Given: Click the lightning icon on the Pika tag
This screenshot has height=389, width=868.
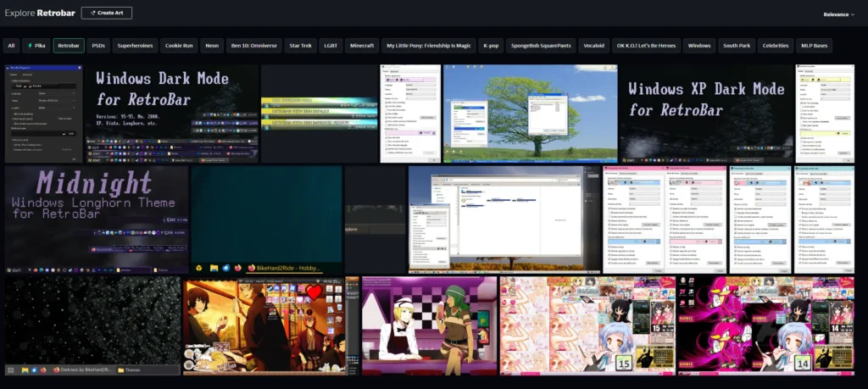Looking at the screenshot, I should (x=31, y=45).
